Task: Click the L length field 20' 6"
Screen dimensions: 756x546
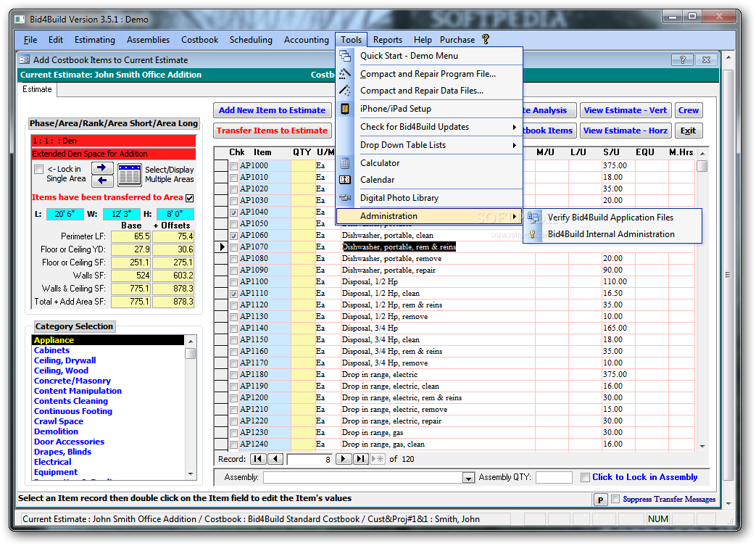Action: 65,214
